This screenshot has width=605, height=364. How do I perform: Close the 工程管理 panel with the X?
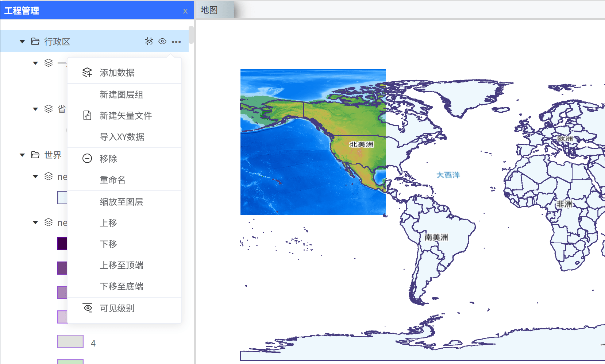[185, 10]
